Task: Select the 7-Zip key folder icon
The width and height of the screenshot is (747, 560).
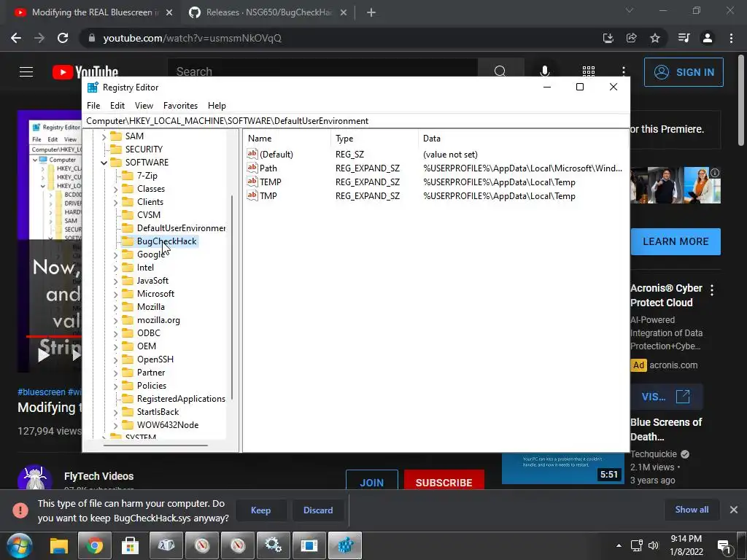Action: [127, 176]
